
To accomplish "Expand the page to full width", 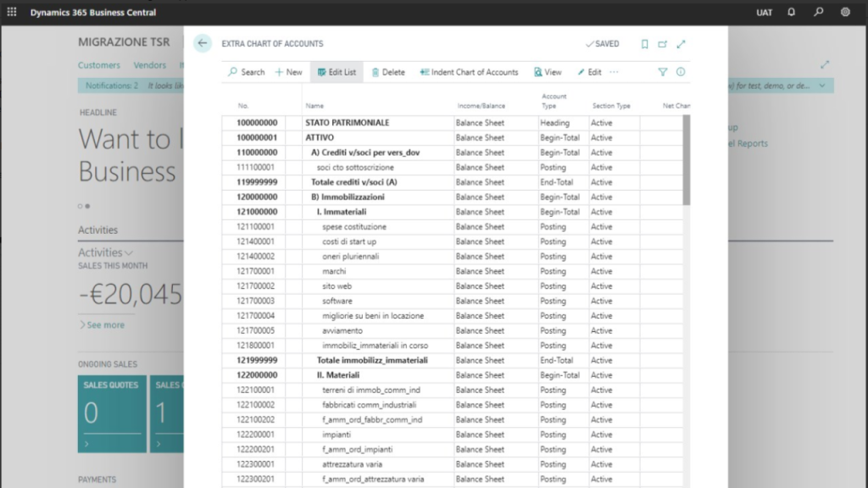I will pos(681,44).
